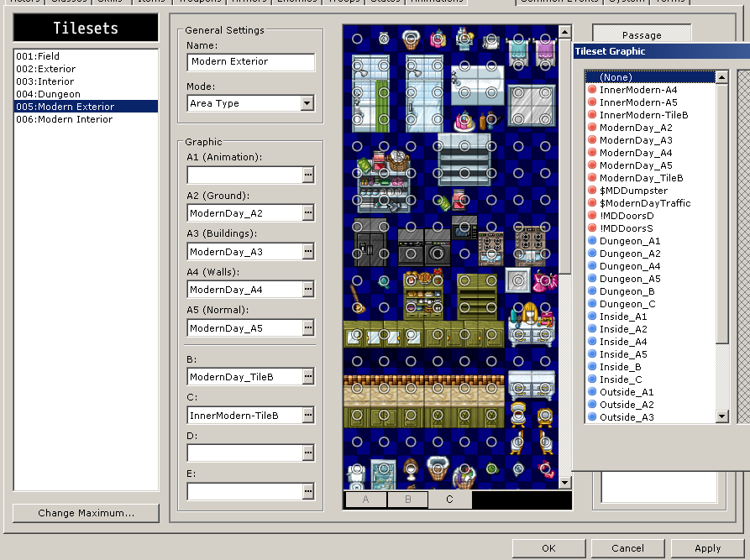Open C tileset graphic browse button
The width and height of the screenshot is (750, 560).
pyautogui.click(x=308, y=415)
